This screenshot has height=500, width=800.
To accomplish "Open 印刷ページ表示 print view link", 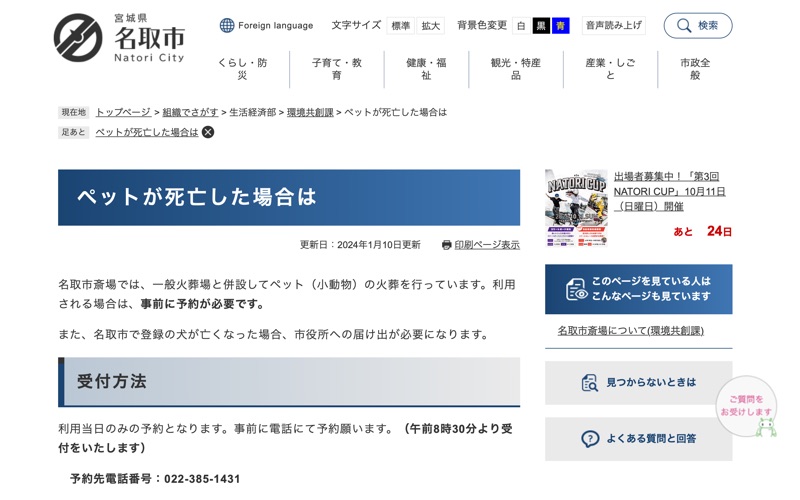I will click(x=487, y=245).
